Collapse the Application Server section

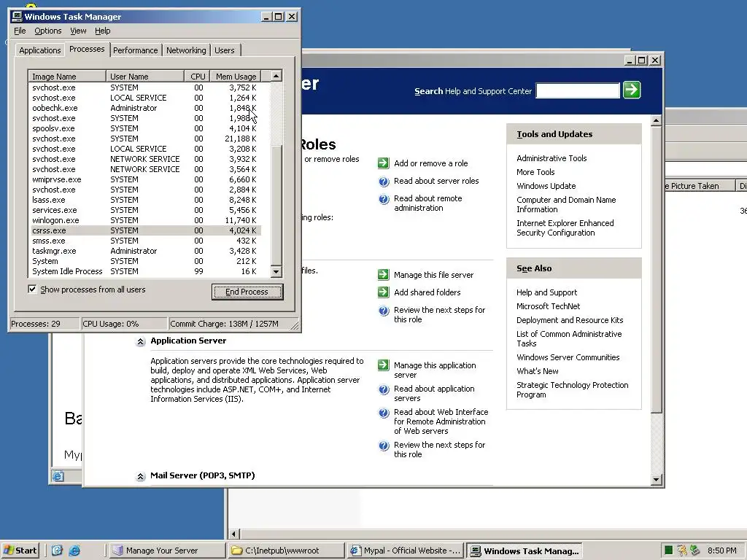tap(140, 341)
